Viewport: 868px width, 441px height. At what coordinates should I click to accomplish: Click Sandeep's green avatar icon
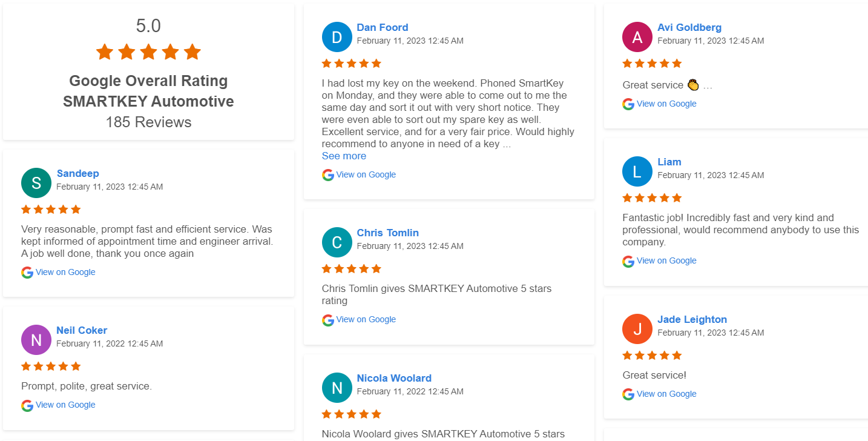(x=36, y=183)
